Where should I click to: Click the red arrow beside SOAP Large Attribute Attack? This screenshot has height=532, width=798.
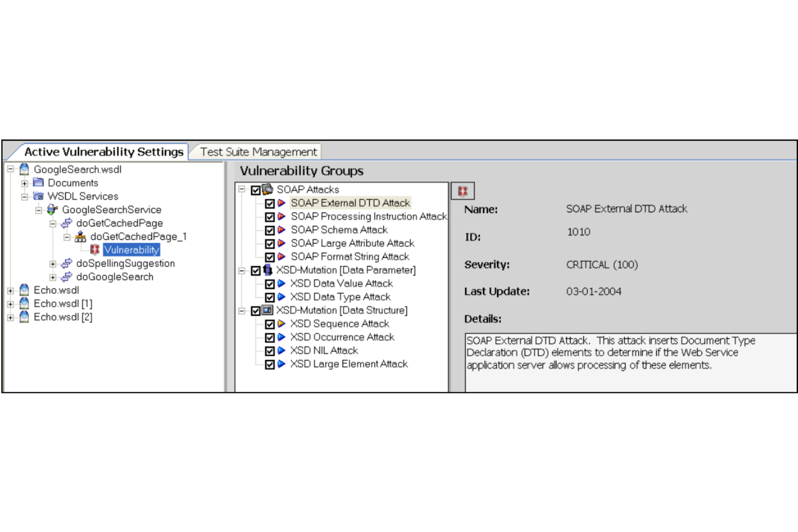(281, 244)
